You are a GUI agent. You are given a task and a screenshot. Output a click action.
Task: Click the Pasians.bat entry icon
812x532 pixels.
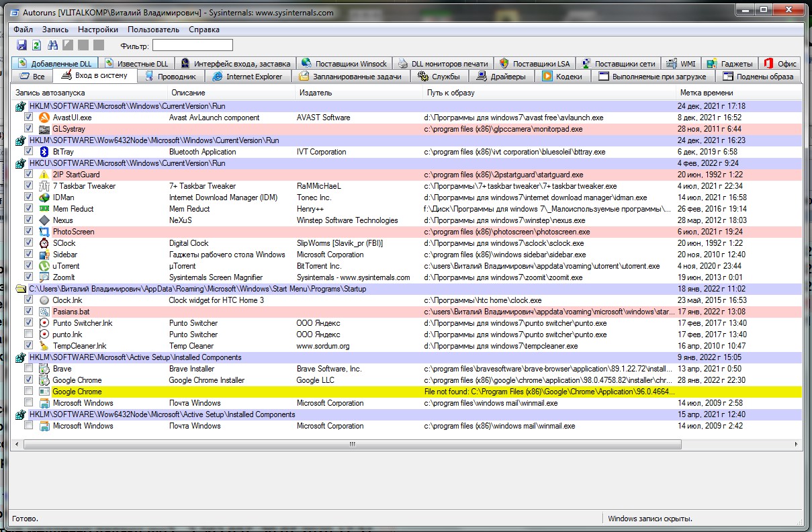point(44,312)
